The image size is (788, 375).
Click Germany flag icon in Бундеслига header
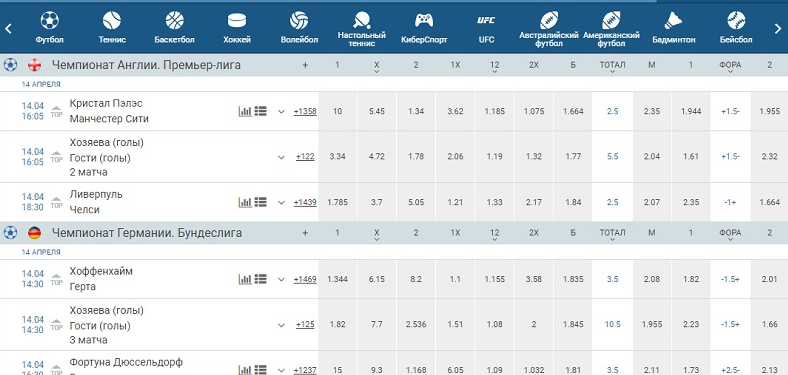34,233
